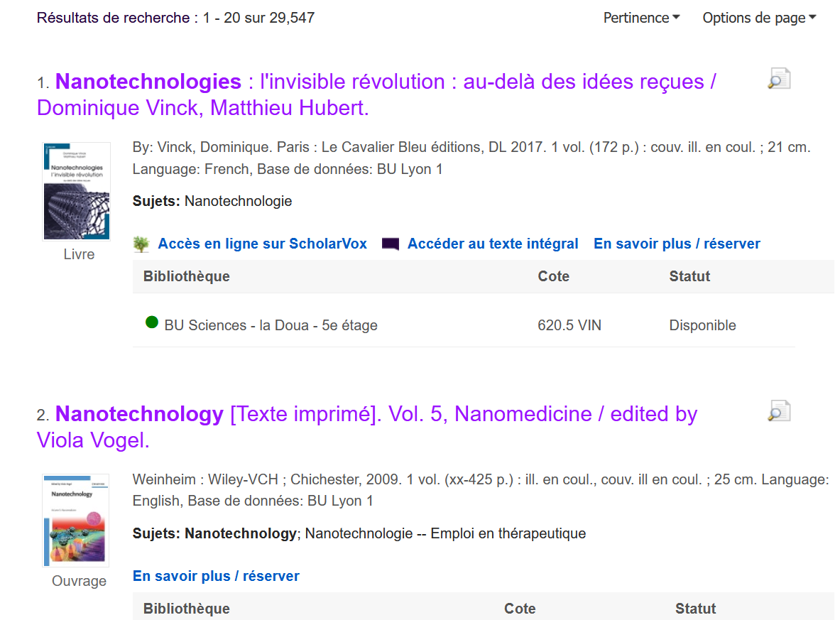Click the full-text book icon
The width and height of the screenshot is (840, 620).
coord(391,244)
